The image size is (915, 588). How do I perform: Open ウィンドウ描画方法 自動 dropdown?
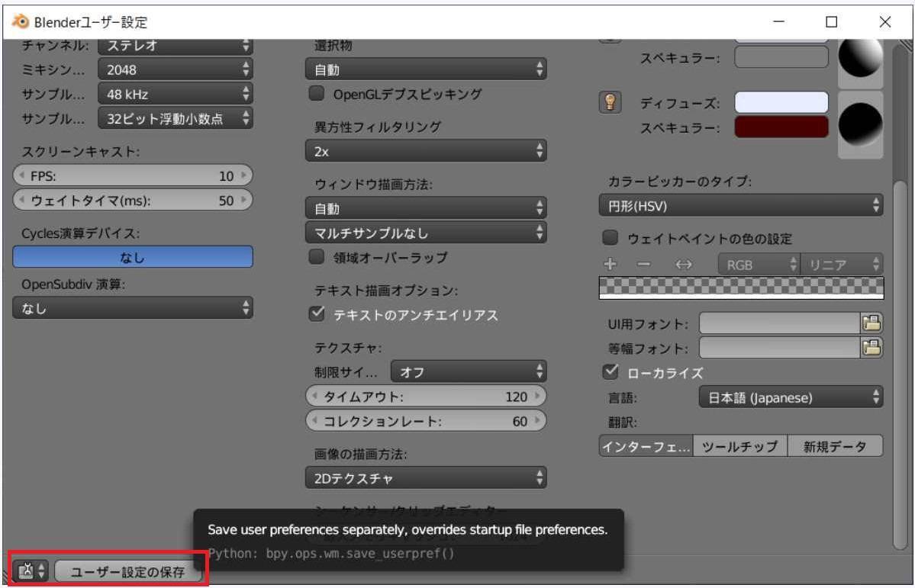425,208
